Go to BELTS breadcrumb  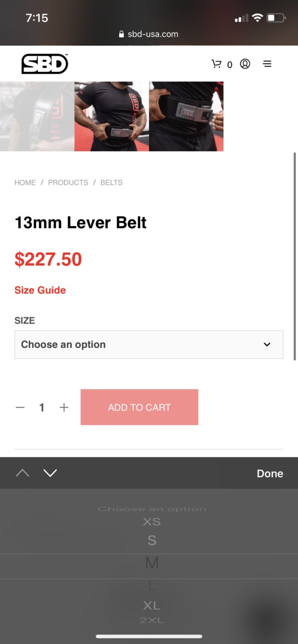[111, 183]
